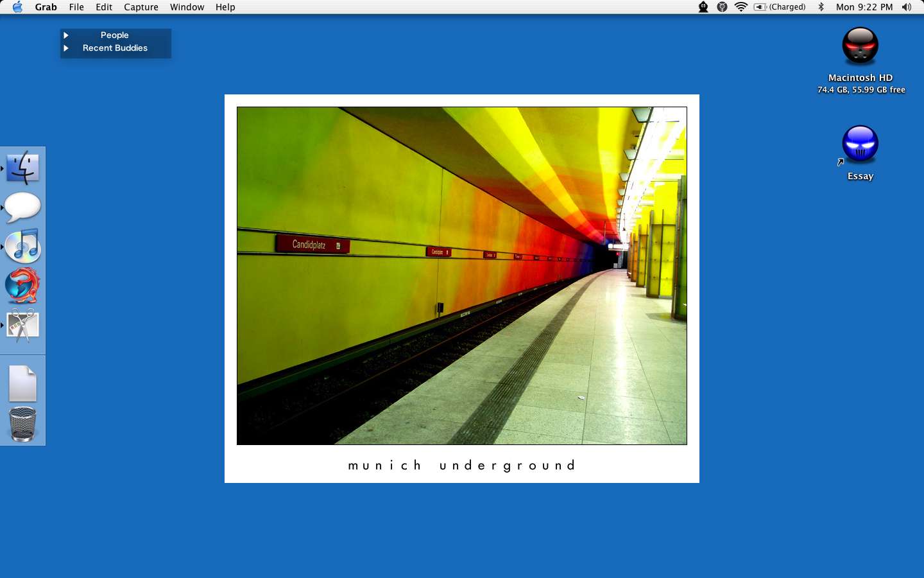Screen dimensions: 924x578
Task: Open the Grab application menu
Action: pos(46,7)
